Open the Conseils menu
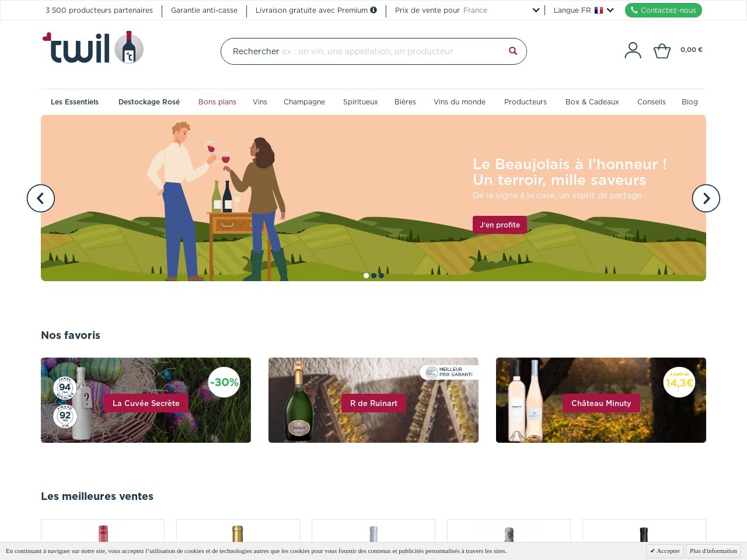 coord(651,102)
